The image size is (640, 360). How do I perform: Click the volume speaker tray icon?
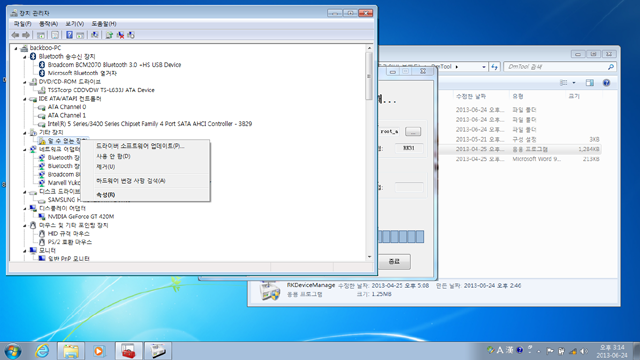(584, 351)
